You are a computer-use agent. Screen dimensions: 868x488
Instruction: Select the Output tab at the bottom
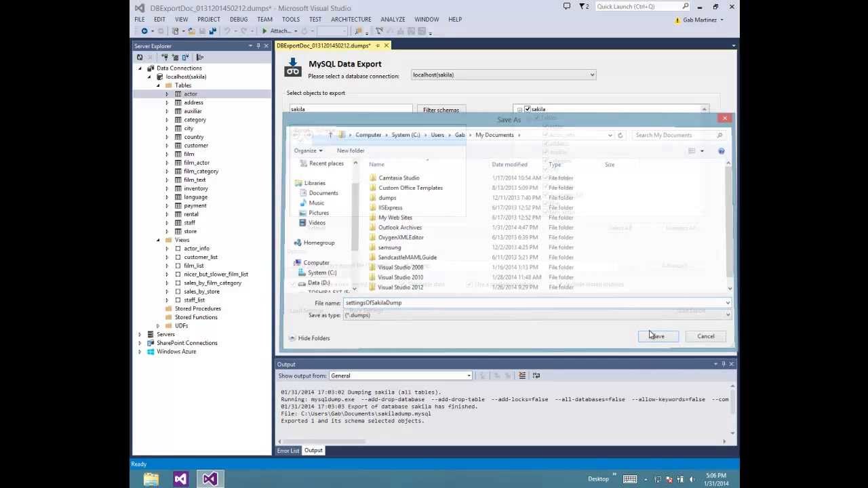tap(313, 451)
